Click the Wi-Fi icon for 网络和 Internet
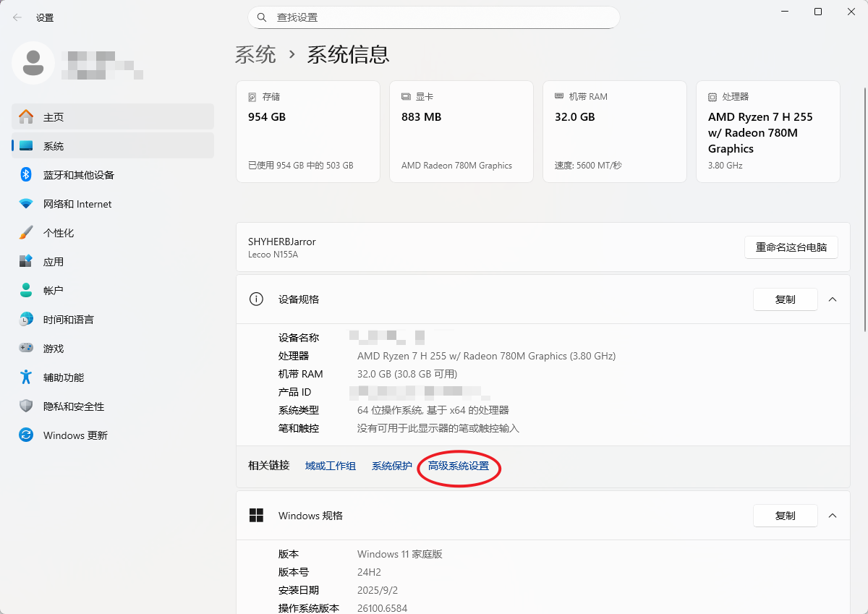 (x=26, y=204)
